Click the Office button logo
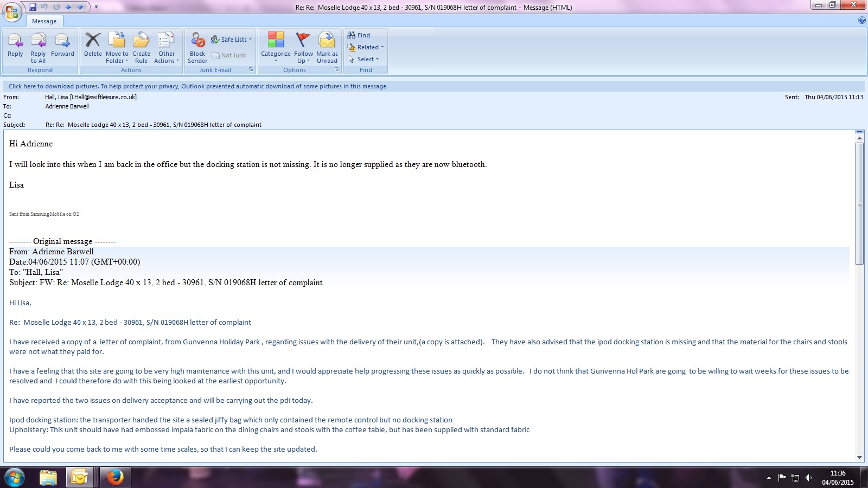Screen dimensions: 868x488 click(x=12, y=11)
